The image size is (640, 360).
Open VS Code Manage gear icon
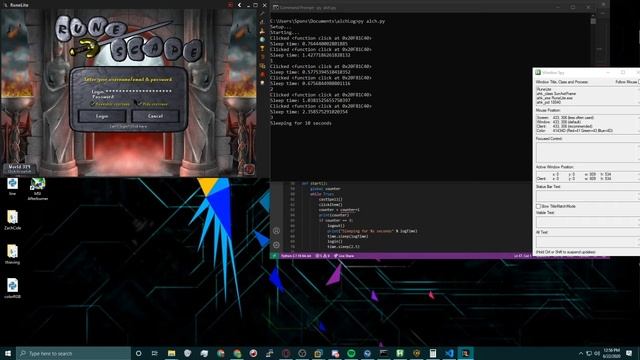point(276,245)
